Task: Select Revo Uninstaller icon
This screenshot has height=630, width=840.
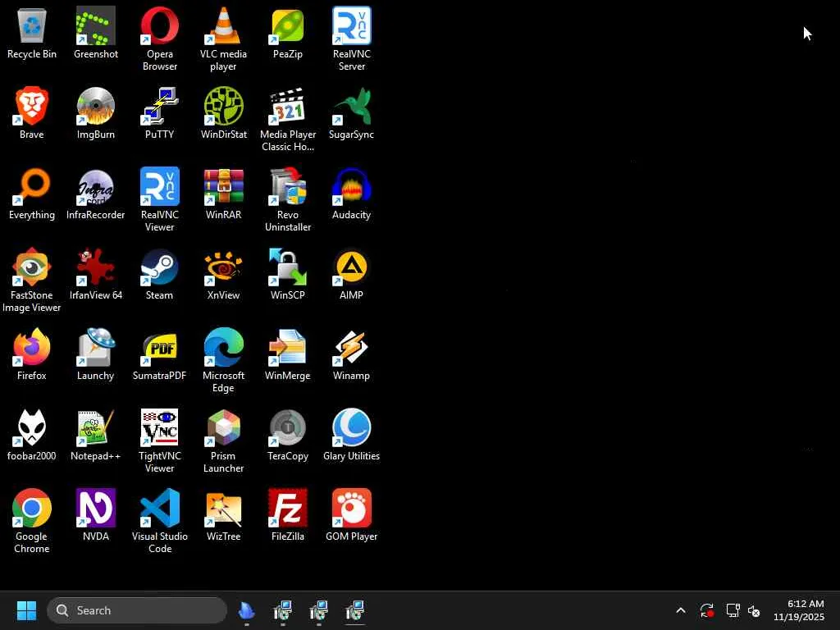Action: pyautogui.click(x=288, y=200)
